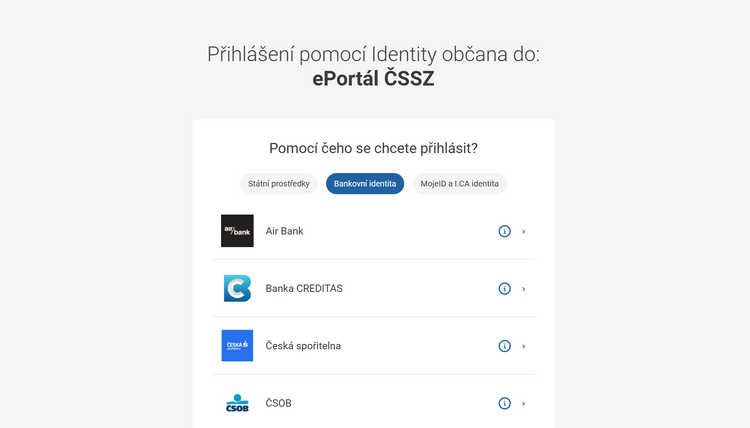Click the Air Bank logo
This screenshot has width=750, height=428.
(x=237, y=231)
